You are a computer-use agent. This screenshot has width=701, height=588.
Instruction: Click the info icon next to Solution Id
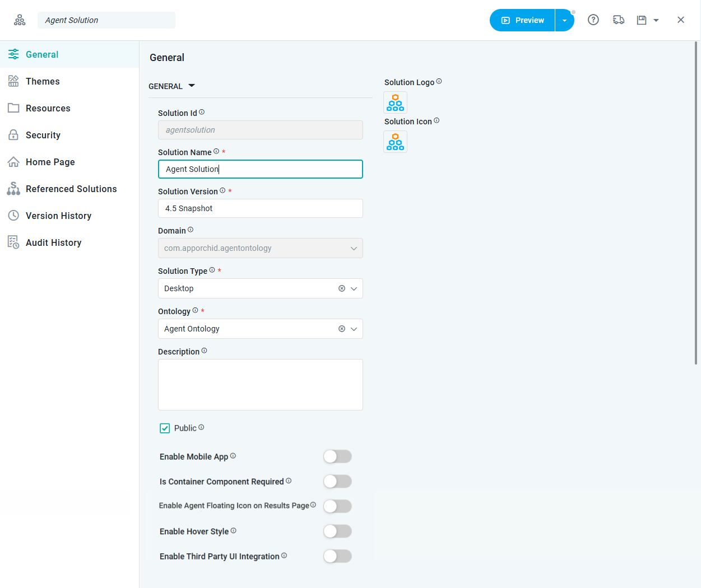[202, 112]
